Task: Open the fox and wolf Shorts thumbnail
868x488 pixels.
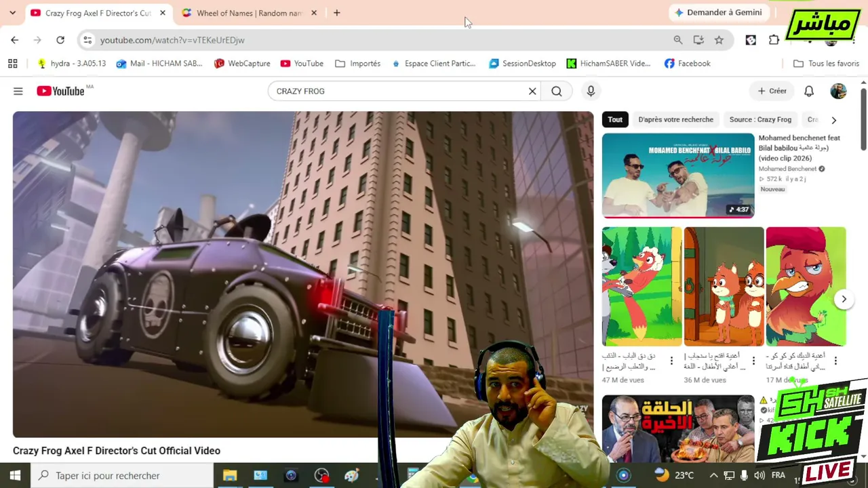Action: (x=642, y=287)
